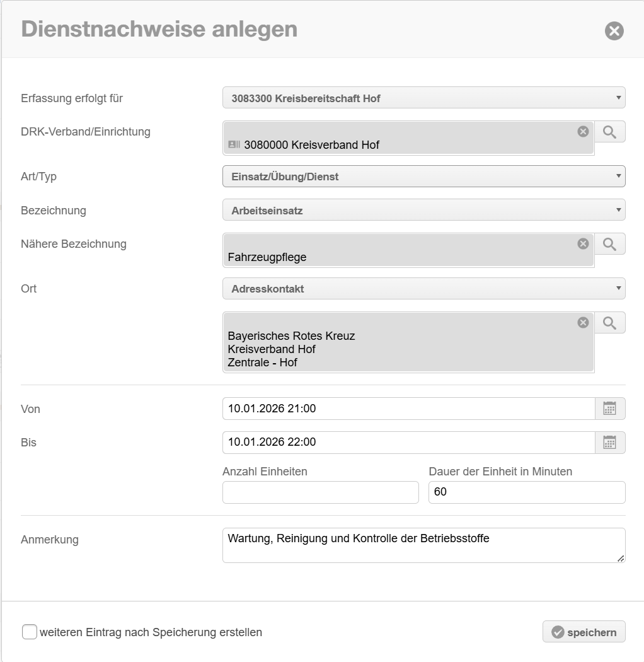Clear the Bayerisches Rotes Kreuz address
Image resolution: width=644 pixels, height=662 pixels.
[583, 322]
